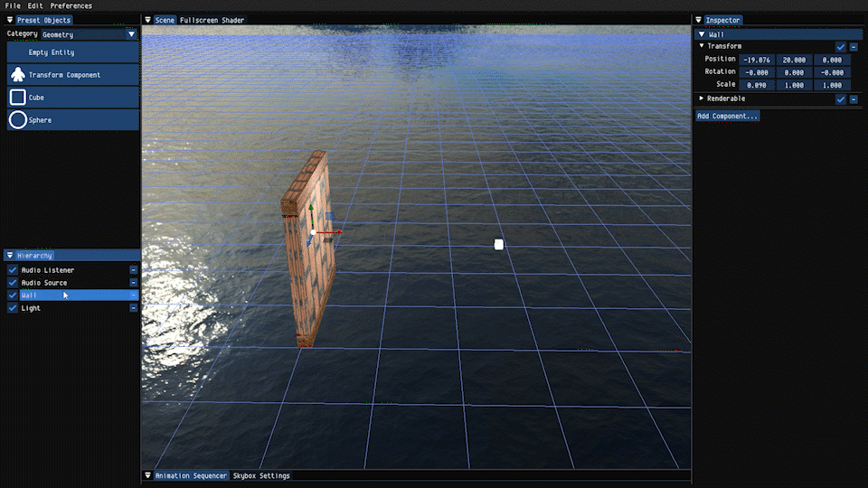The image size is (868, 488).
Task: Remove Transform component with minus icon
Action: click(854, 47)
